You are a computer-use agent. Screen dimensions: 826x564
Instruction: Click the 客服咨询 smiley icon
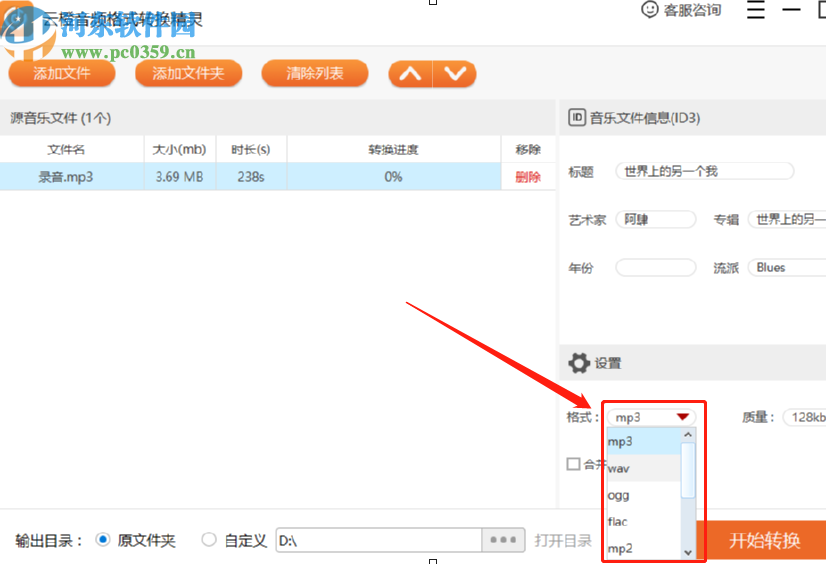[650, 9]
